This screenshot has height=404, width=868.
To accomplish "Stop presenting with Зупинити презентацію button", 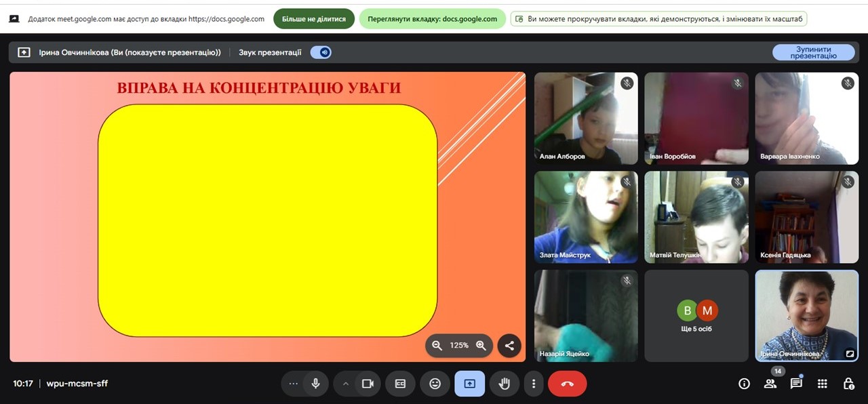I will pos(814,52).
